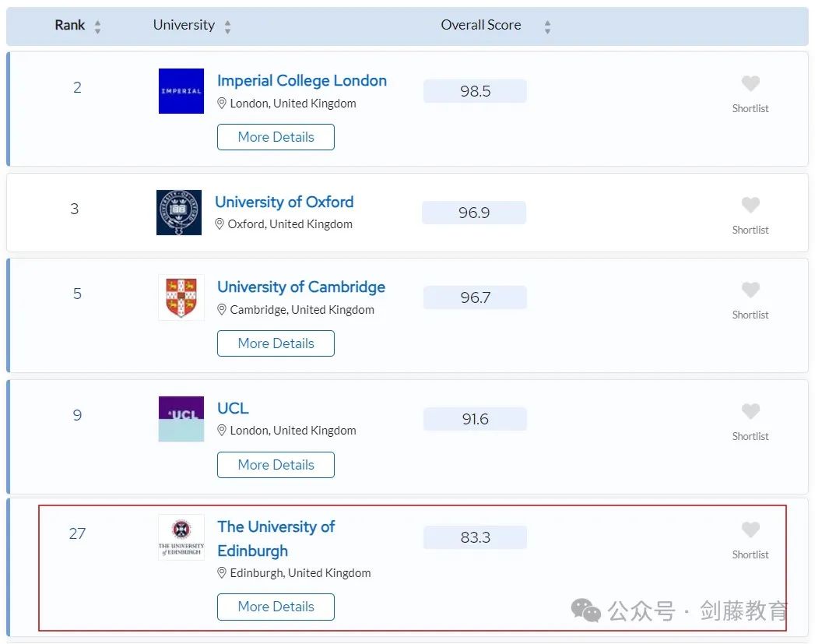
Task: Click rank number 2
Action: pyautogui.click(x=77, y=87)
